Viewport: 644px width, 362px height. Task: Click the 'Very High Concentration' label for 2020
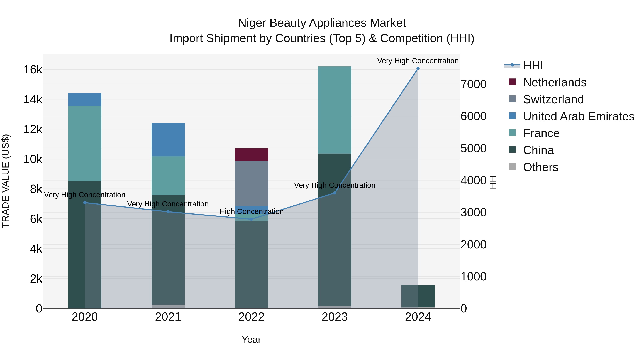(85, 195)
